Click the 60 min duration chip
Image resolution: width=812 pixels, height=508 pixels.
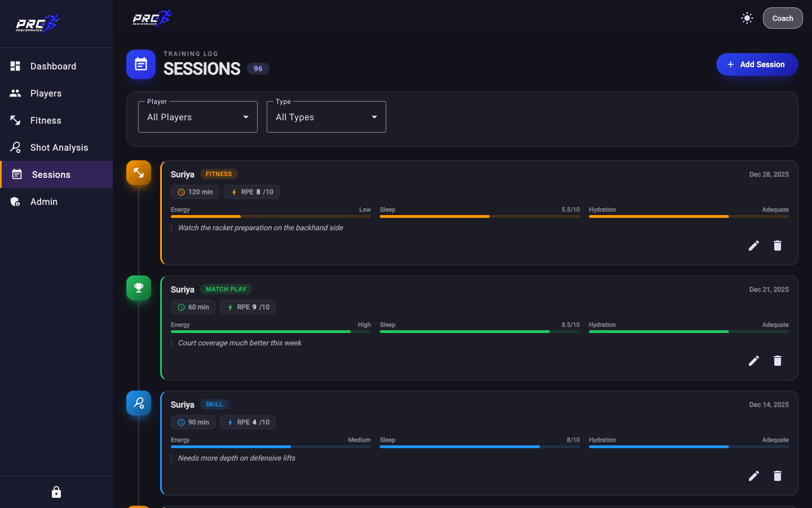[x=193, y=307]
